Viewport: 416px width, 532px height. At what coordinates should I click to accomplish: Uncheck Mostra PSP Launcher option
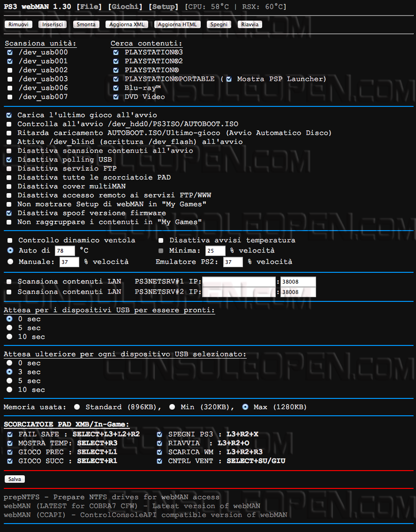[229, 79]
